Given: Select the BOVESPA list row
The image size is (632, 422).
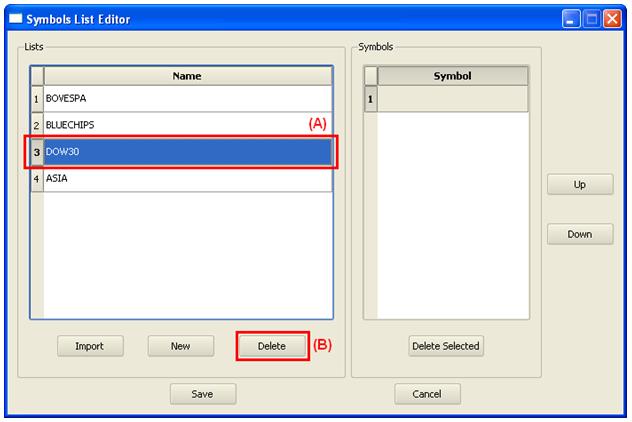Looking at the screenshot, I should pyautogui.click(x=187, y=99).
